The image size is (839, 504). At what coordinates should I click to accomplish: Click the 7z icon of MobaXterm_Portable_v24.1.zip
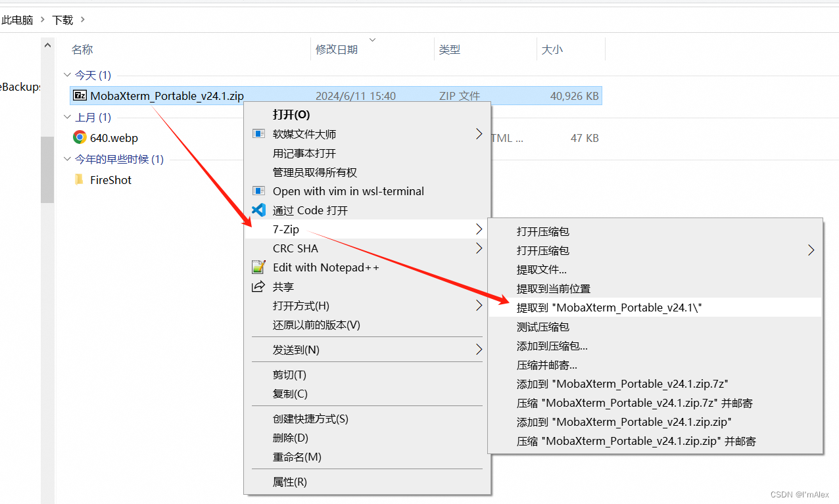tap(80, 95)
